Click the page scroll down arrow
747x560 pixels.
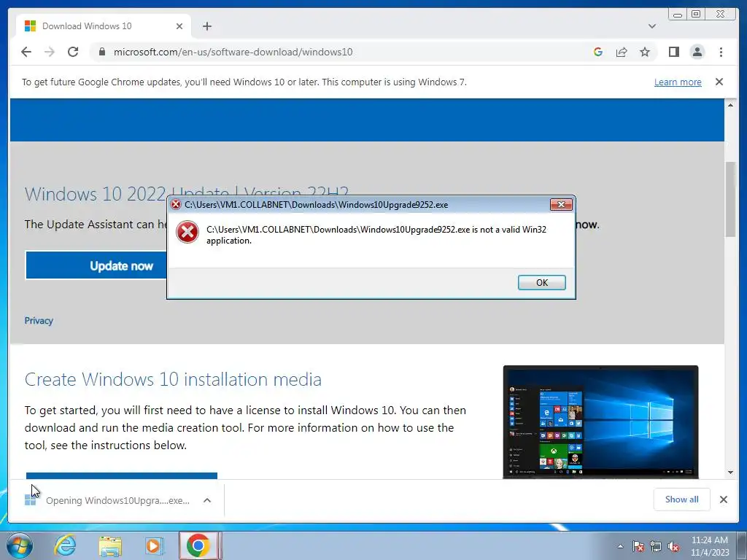(730, 472)
